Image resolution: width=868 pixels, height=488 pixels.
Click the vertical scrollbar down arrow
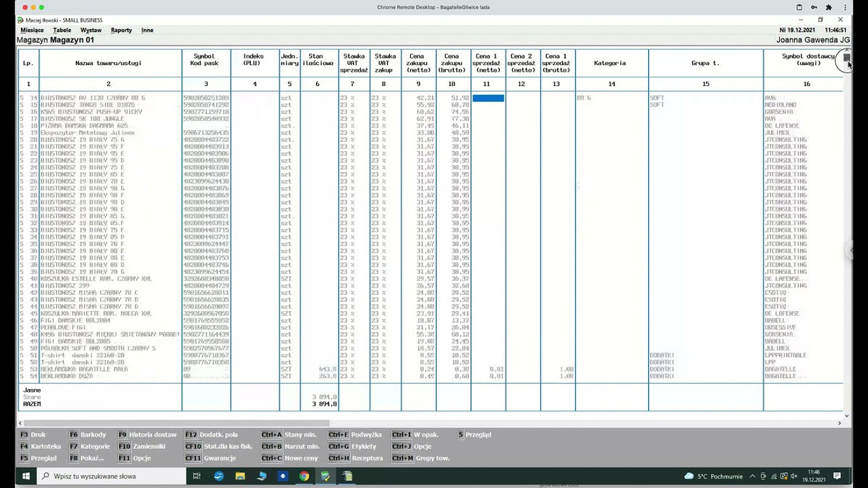tap(847, 416)
